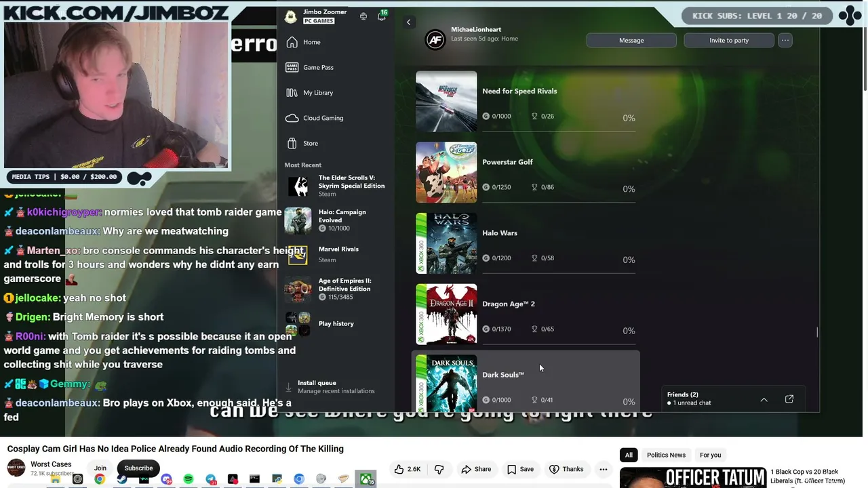The width and height of the screenshot is (868, 488).
Task: Expand the Friends (2) panel chevron
Action: (764, 400)
